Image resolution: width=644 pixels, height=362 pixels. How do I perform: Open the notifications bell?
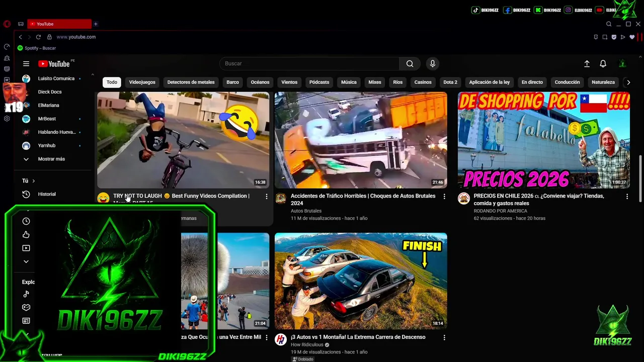point(603,64)
